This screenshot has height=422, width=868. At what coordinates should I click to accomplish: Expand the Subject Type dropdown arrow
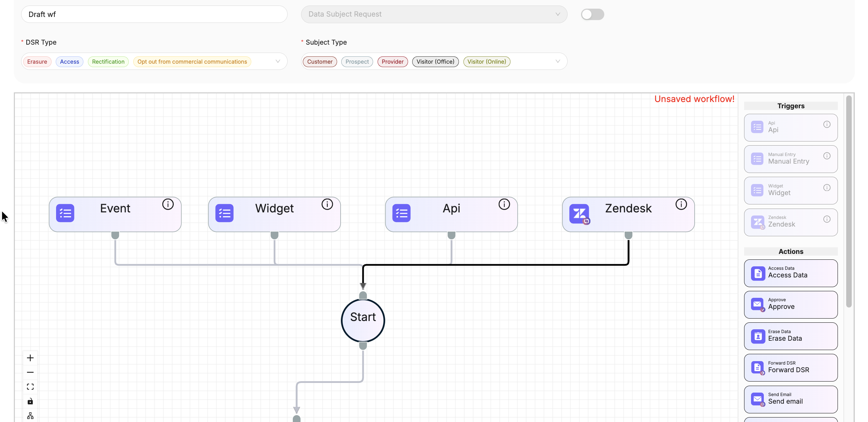[x=558, y=61]
